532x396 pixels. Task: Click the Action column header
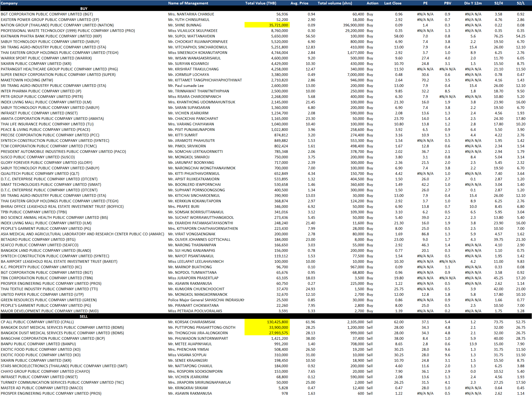pyautogui.click(x=372, y=3)
